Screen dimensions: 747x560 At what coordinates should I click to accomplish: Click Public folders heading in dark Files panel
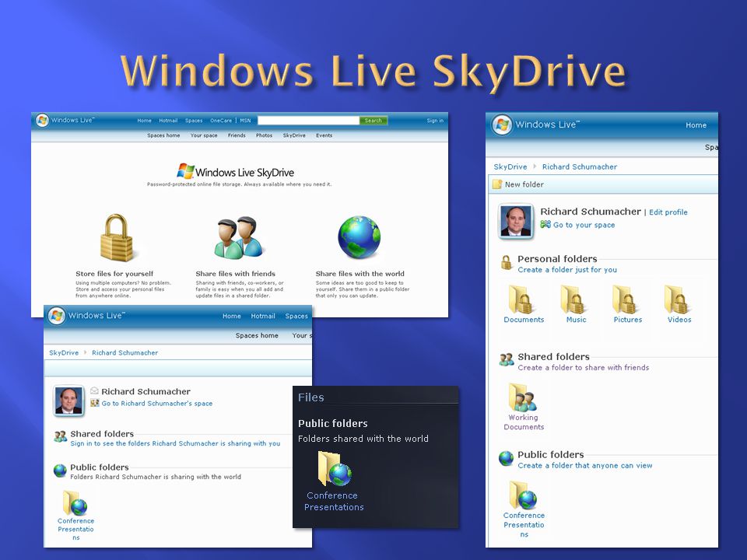tap(332, 423)
